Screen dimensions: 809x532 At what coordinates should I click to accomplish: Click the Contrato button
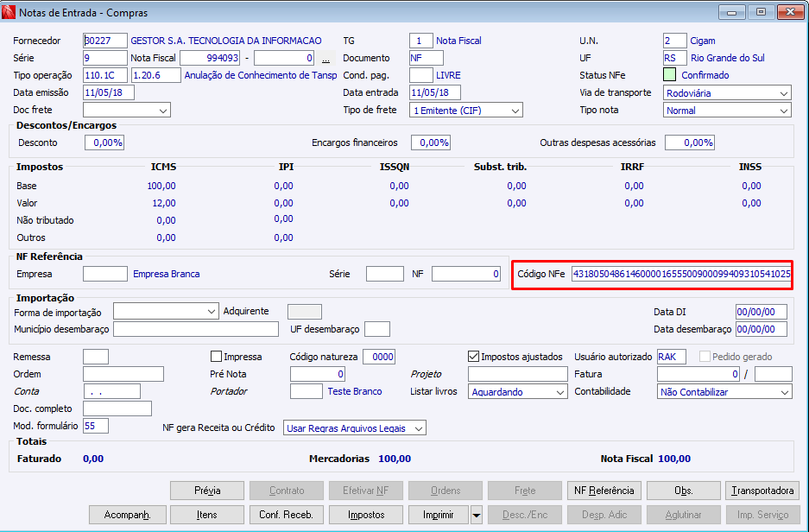tap(287, 491)
